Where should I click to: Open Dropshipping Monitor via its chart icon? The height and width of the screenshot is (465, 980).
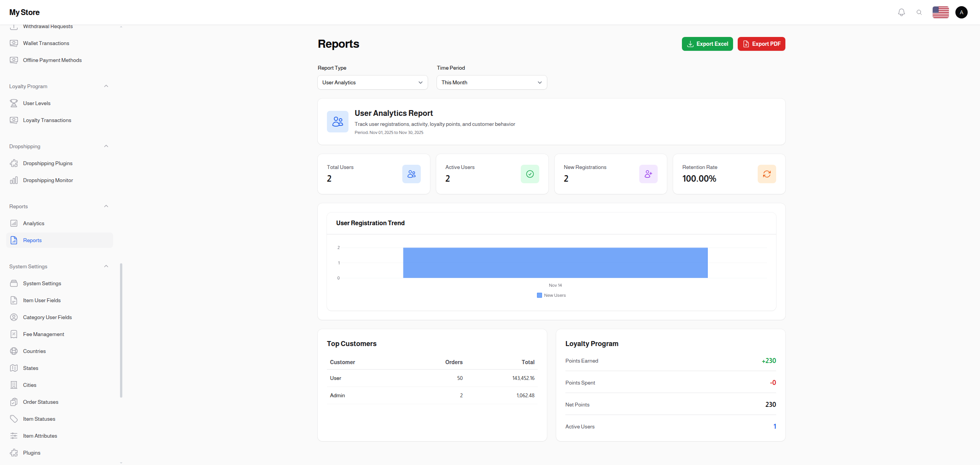click(14, 180)
